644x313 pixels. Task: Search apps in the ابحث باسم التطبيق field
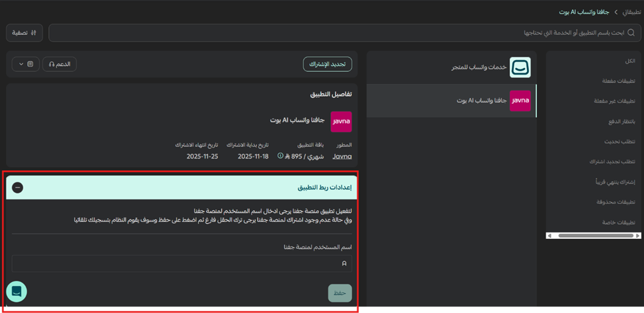[345, 33]
